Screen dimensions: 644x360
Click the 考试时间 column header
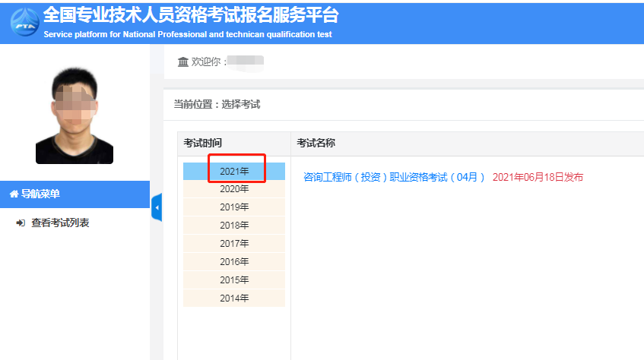tap(203, 143)
